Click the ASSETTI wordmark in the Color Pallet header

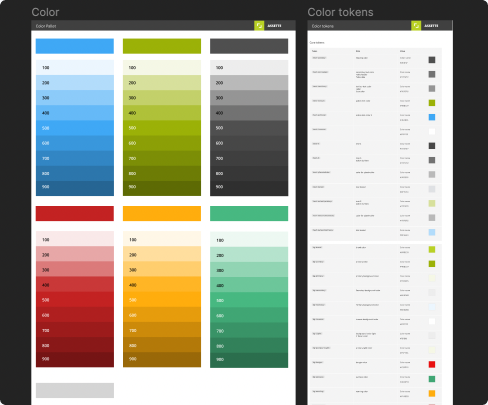pos(274,26)
